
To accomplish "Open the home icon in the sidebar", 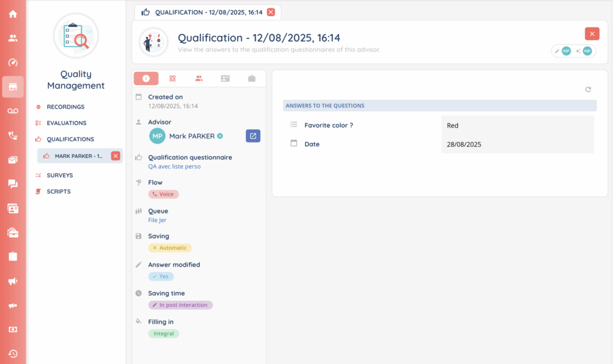I will 13,14.
